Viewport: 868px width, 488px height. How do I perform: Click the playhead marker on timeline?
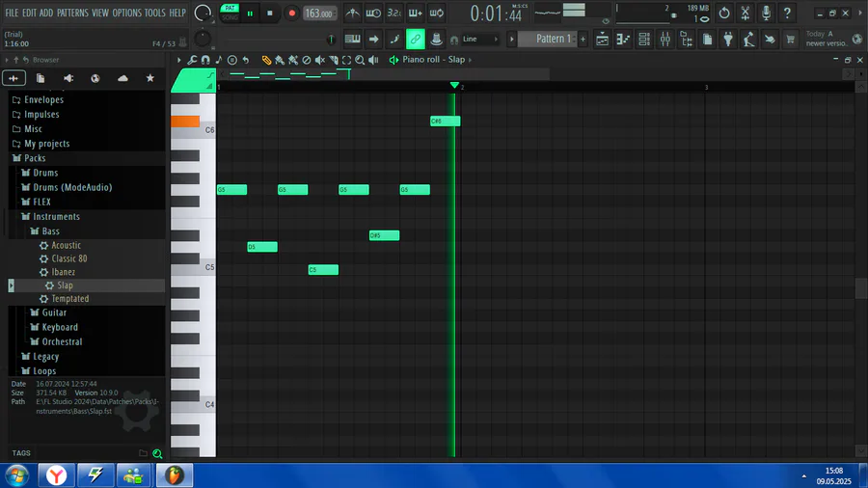[454, 85]
